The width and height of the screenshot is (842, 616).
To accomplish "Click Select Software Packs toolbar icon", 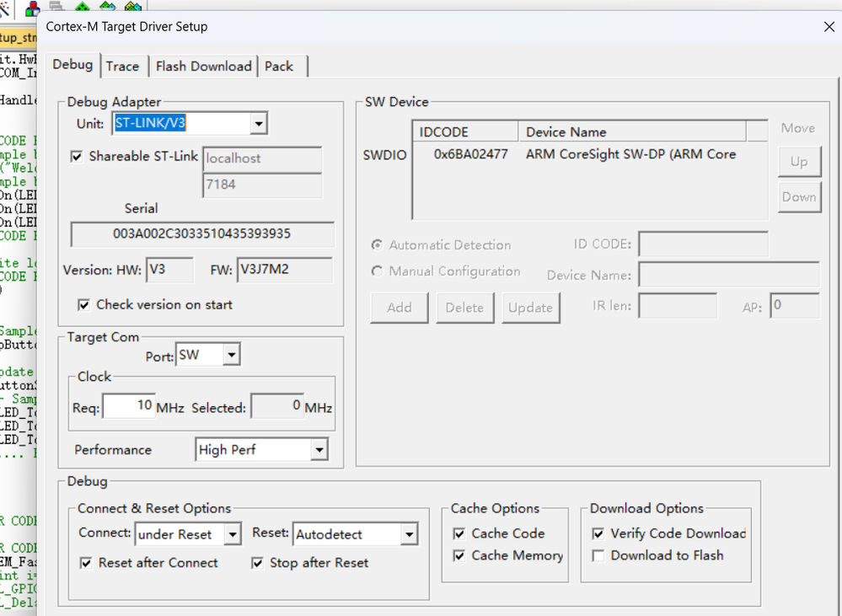I will coord(107,7).
